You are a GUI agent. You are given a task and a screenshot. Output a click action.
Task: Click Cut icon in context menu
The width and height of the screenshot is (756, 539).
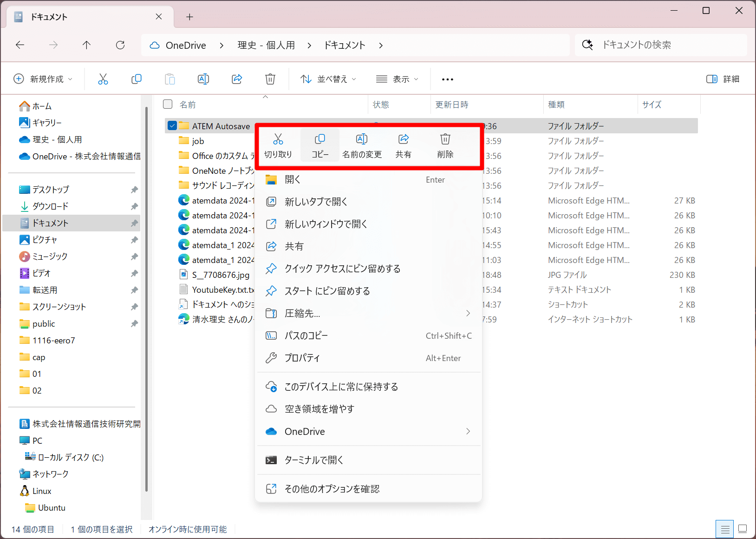click(x=278, y=139)
